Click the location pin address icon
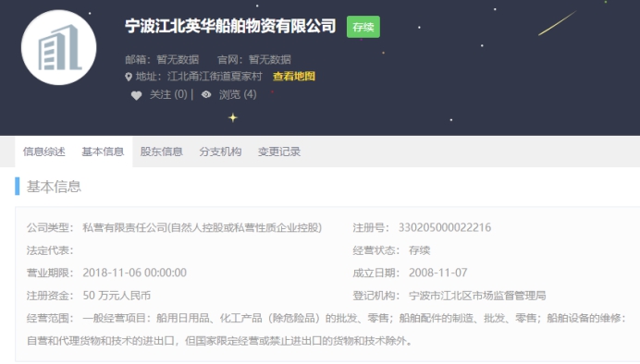The width and height of the screenshot is (640, 364). pos(129,77)
